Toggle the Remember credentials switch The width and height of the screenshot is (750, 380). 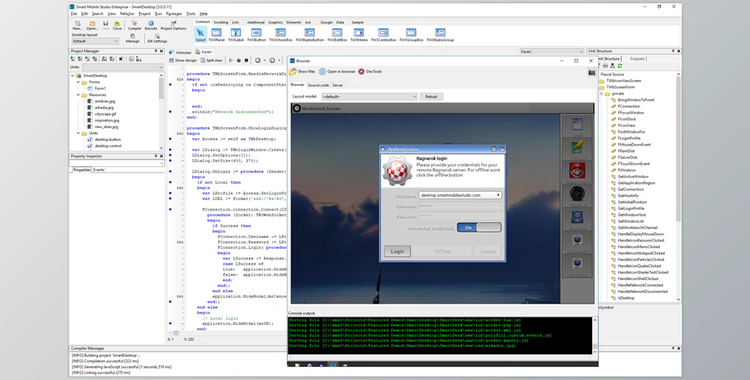(x=479, y=227)
